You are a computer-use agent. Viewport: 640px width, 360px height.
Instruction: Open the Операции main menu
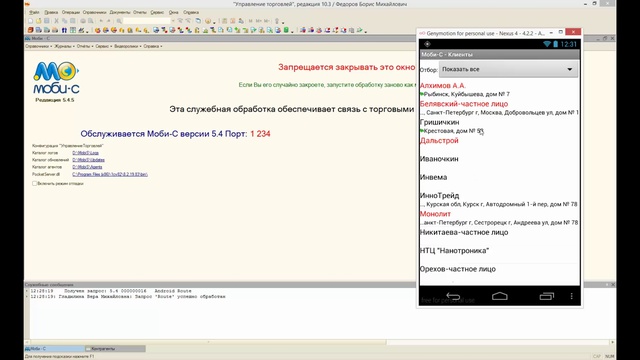click(x=71, y=12)
